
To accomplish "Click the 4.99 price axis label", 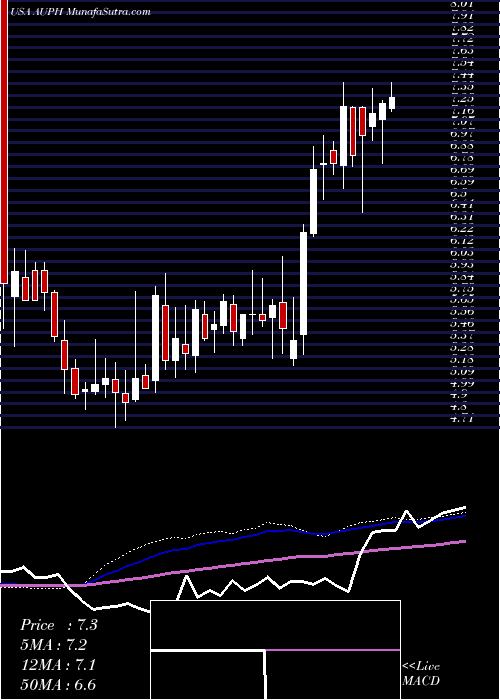I will tap(462, 383).
